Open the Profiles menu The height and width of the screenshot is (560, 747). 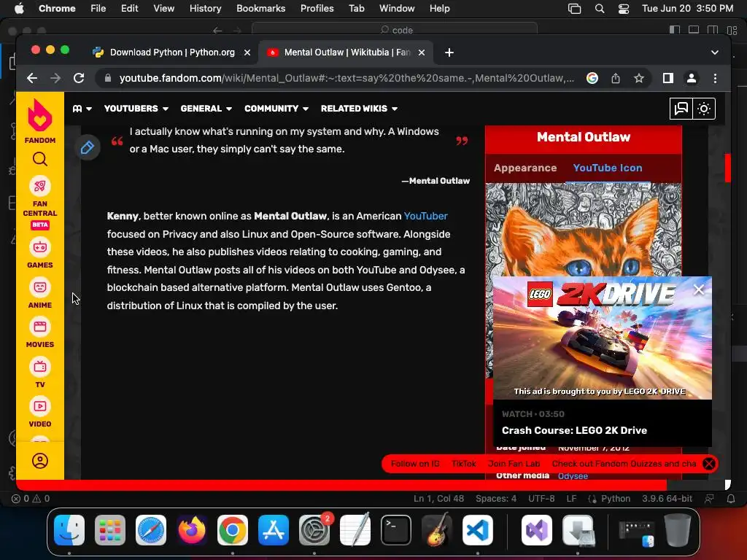(x=317, y=9)
